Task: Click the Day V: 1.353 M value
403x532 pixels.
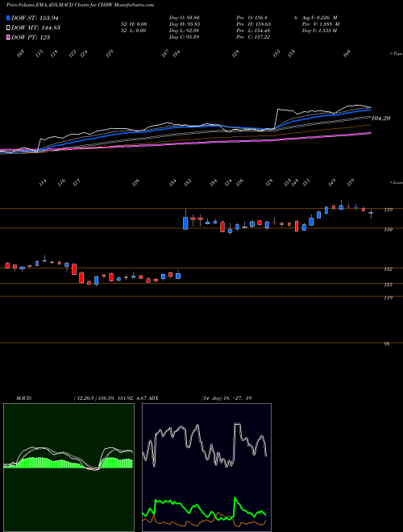Action: tap(319, 31)
